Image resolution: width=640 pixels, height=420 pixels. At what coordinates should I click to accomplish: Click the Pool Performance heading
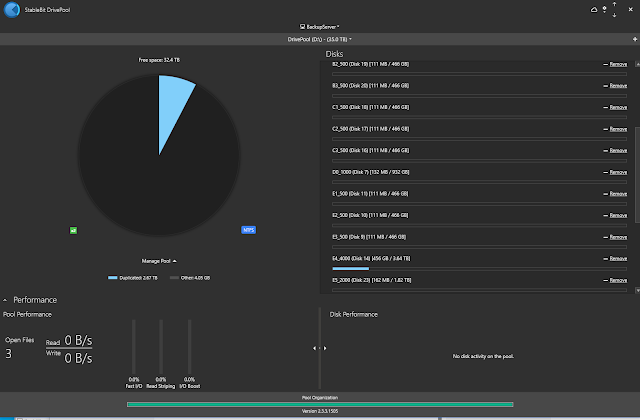coord(27,314)
